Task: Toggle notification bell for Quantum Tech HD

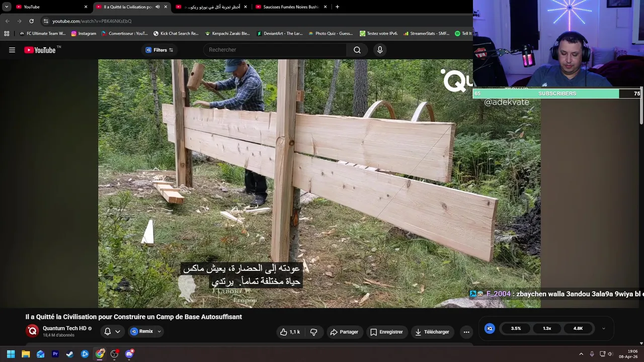Action: tap(108, 331)
